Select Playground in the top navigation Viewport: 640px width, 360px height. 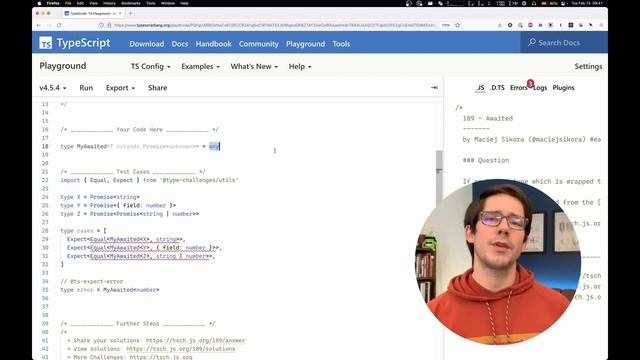pos(305,44)
